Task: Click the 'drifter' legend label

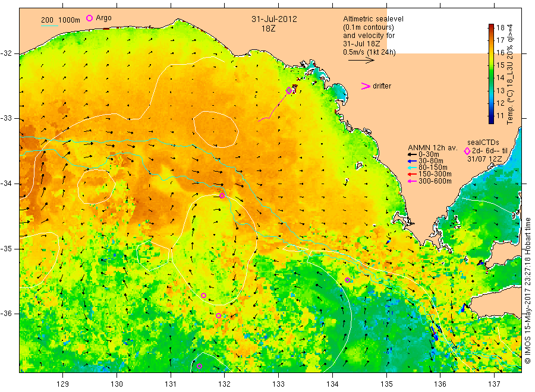Action: [x=382, y=86]
